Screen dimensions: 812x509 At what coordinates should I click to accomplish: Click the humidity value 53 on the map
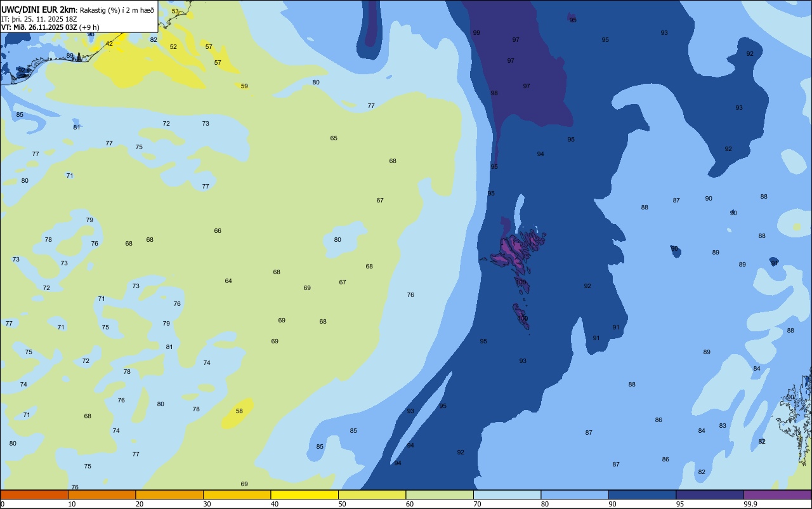tap(175, 11)
